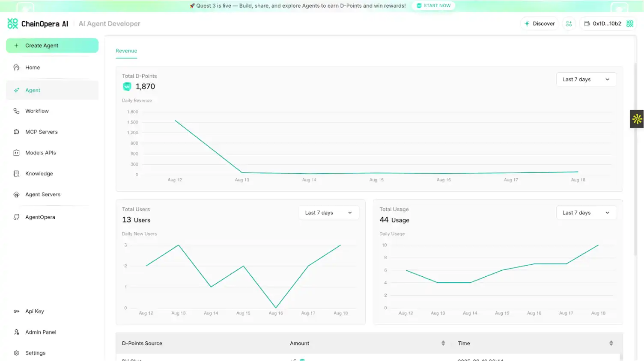Expand Total D-Points Last 7 days dropdown

coord(586,80)
